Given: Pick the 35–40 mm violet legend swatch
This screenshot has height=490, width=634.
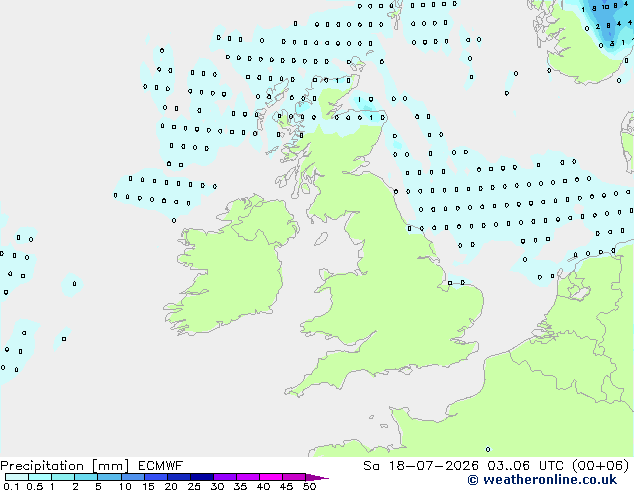Looking at the screenshot, I should [x=248, y=477].
